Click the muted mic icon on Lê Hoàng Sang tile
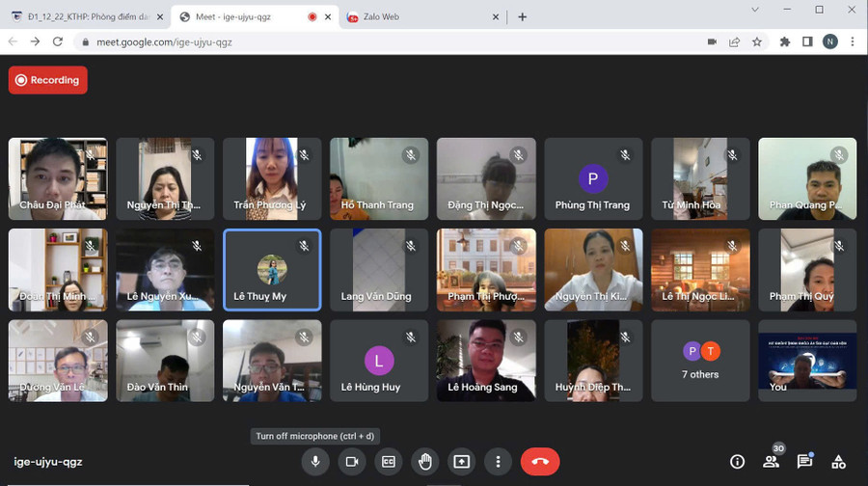Viewport: 868px width, 486px height. 518,337
